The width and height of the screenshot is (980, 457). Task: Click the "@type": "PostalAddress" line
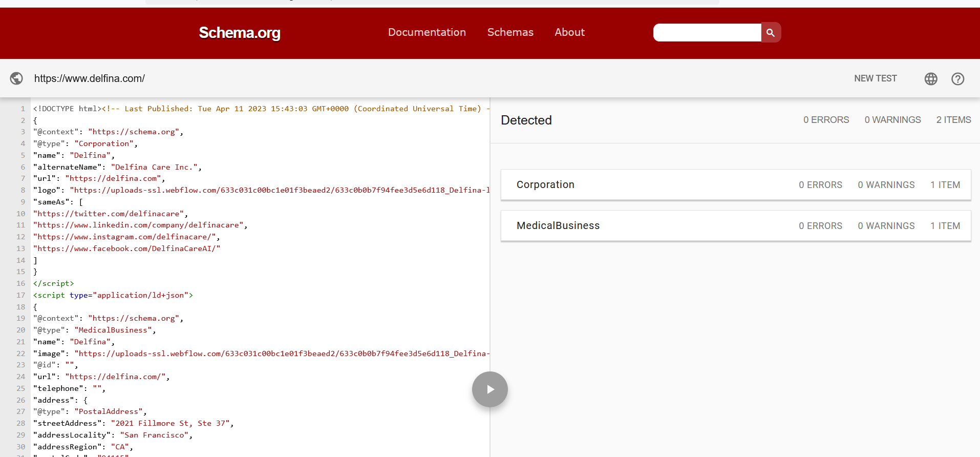[x=90, y=411]
